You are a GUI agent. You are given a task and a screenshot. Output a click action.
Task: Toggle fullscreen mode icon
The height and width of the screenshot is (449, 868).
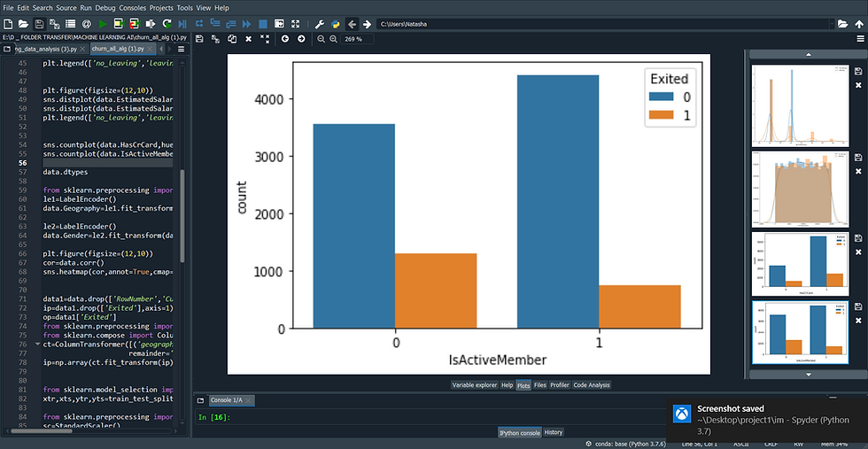(296, 24)
